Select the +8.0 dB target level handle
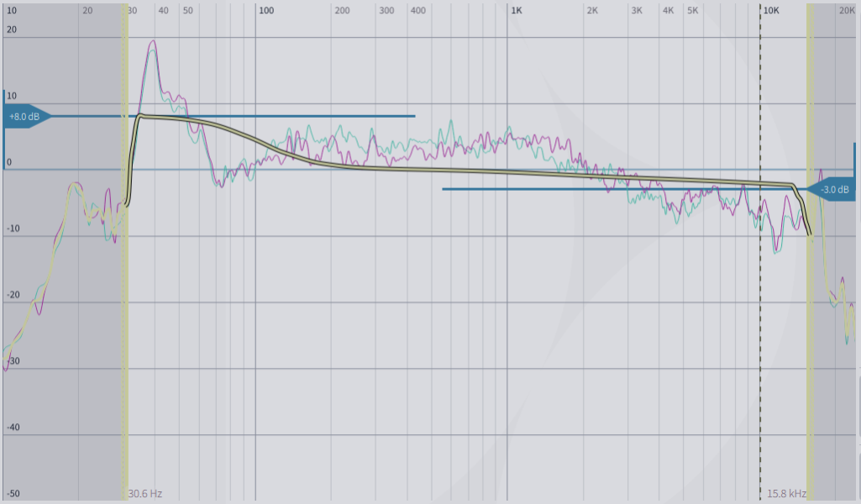 pyautogui.click(x=23, y=117)
